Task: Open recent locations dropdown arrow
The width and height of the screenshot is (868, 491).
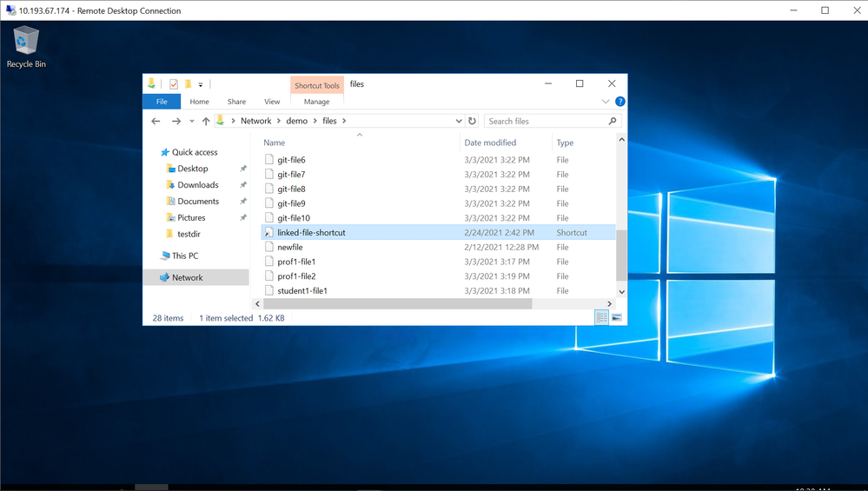Action: coord(192,122)
